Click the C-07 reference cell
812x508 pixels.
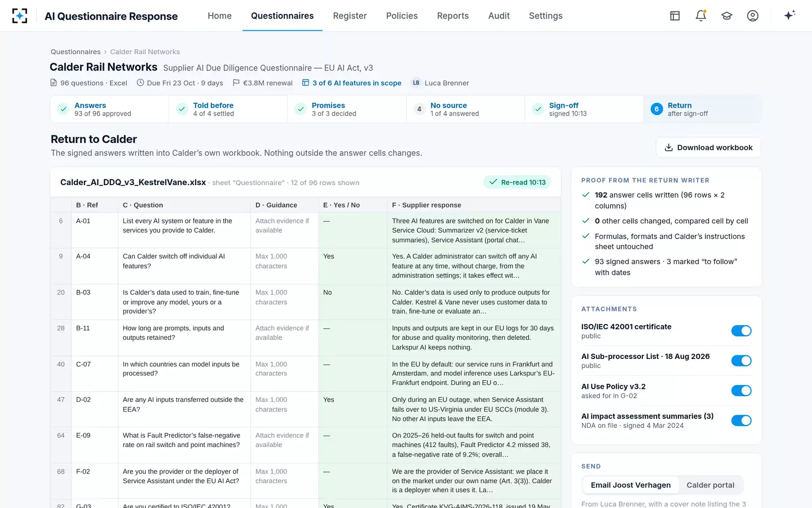pos(95,374)
